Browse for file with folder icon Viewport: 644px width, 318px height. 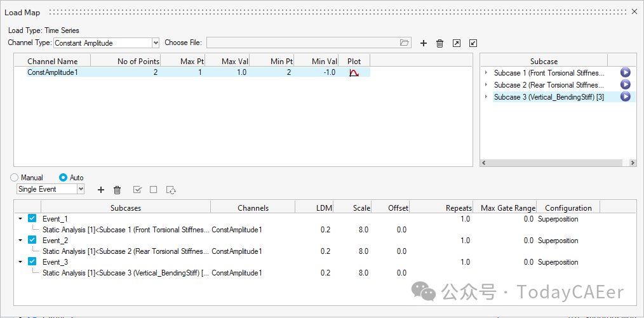click(x=405, y=43)
